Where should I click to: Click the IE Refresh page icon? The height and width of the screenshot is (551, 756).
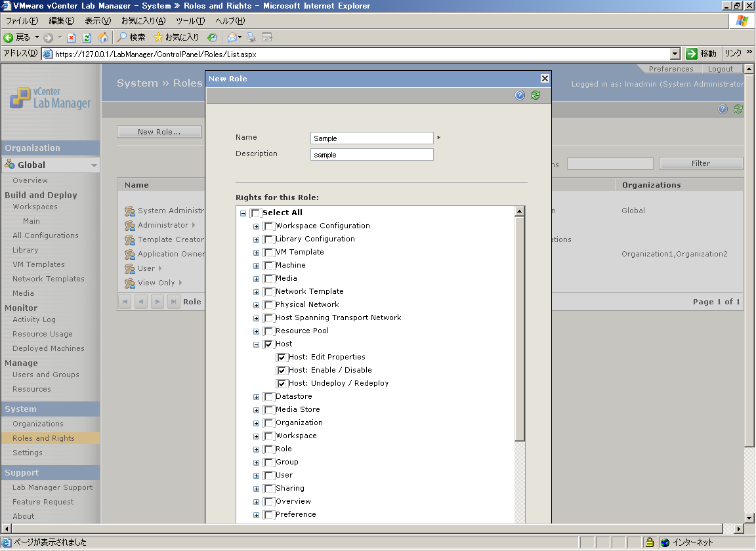click(x=87, y=37)
